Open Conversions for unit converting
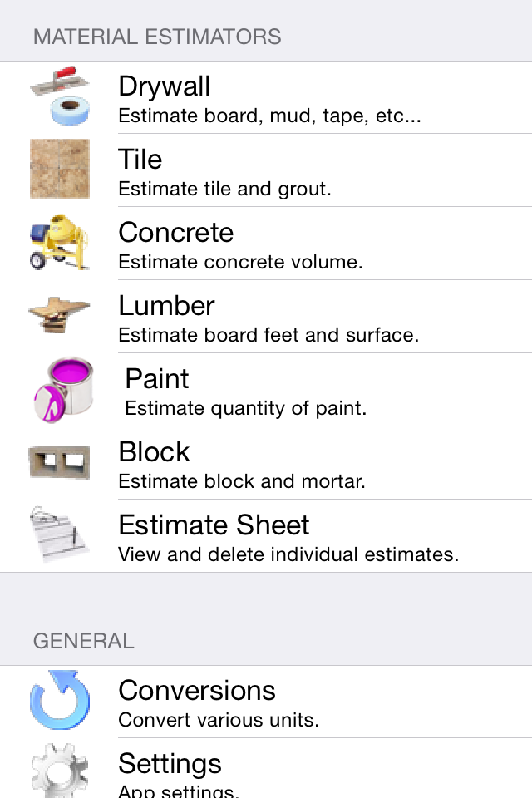 266,702
